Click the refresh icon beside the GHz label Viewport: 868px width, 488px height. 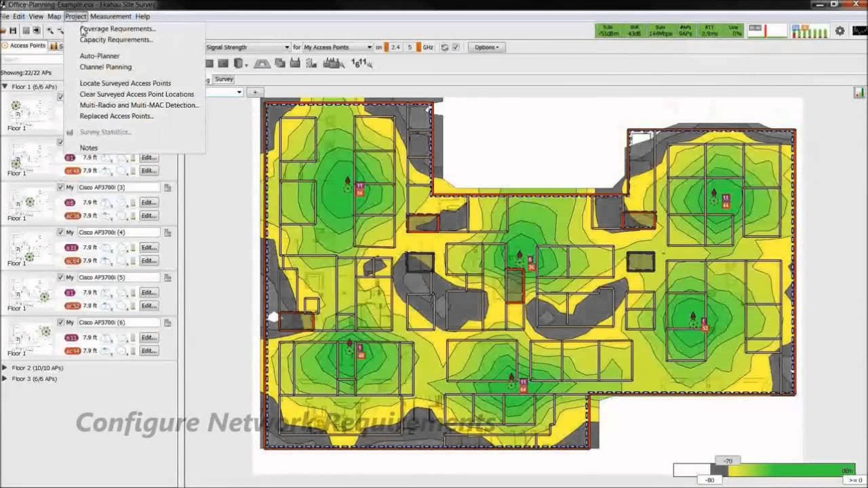(444, 47)
